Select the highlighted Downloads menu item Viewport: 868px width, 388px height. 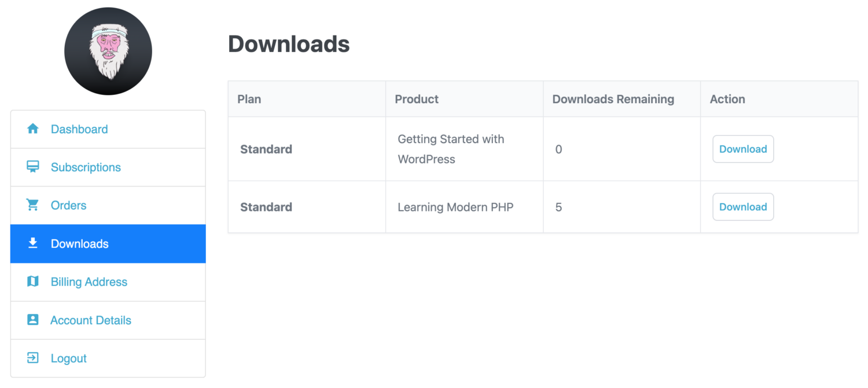108,244
